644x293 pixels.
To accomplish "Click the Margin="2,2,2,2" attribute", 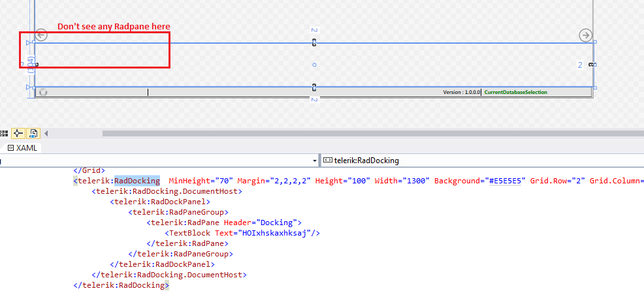I will [x=274, y=181].
